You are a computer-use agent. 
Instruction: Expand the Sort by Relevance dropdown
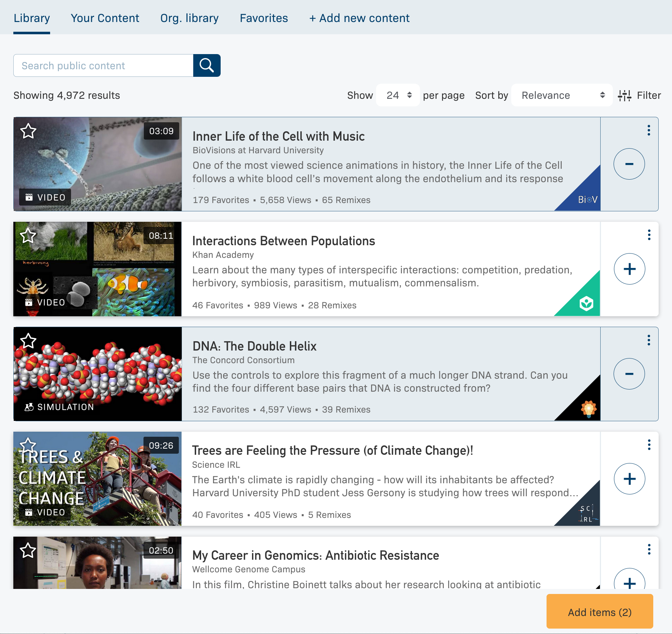[x=562, y=95]
